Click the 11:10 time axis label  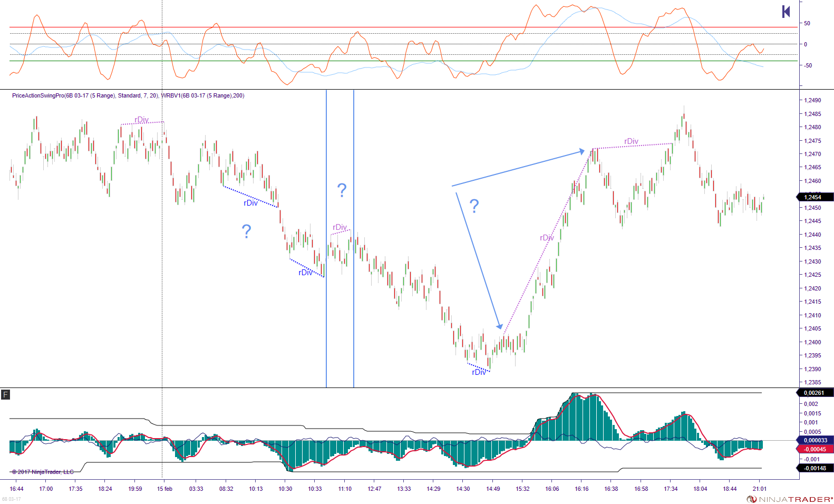(345, 489)
